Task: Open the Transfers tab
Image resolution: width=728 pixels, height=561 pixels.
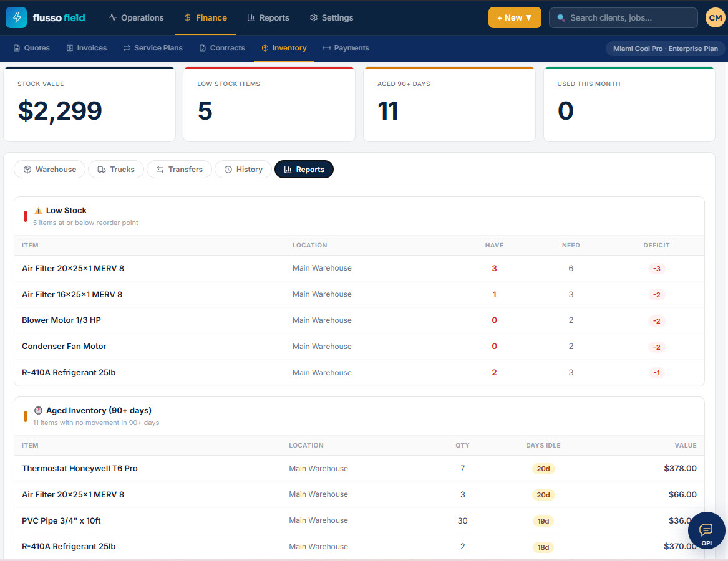Action: (179, 170)
